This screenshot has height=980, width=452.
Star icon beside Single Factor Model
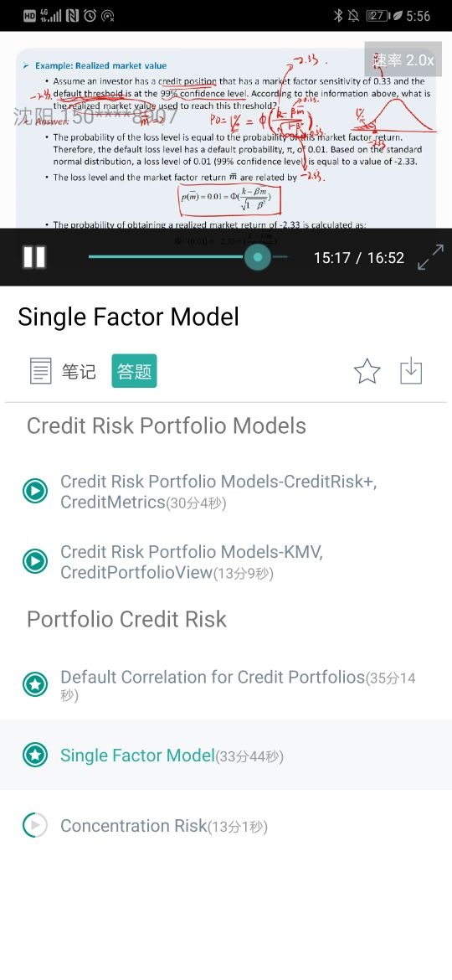click(35, 755)
